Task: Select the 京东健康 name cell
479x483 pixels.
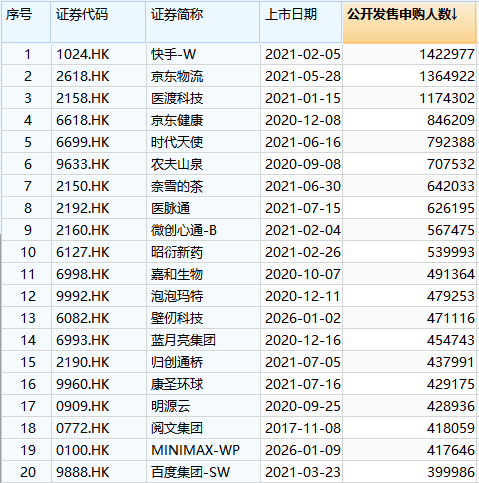Action: coord(203,120)
